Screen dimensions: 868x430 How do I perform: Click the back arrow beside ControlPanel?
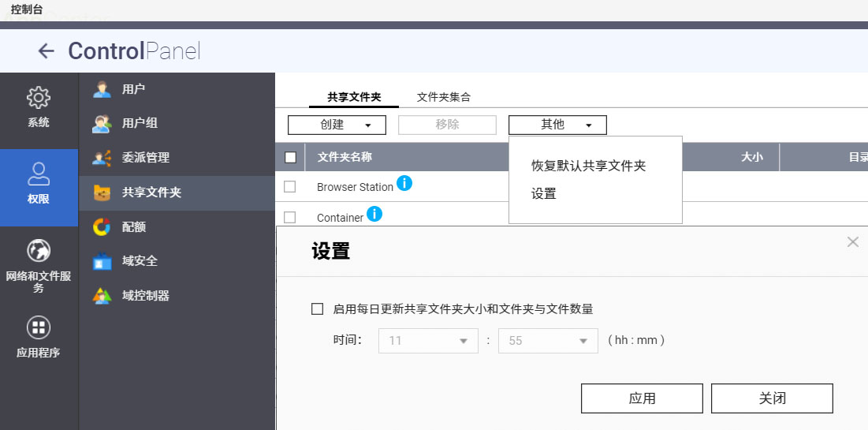pos(47,51)
